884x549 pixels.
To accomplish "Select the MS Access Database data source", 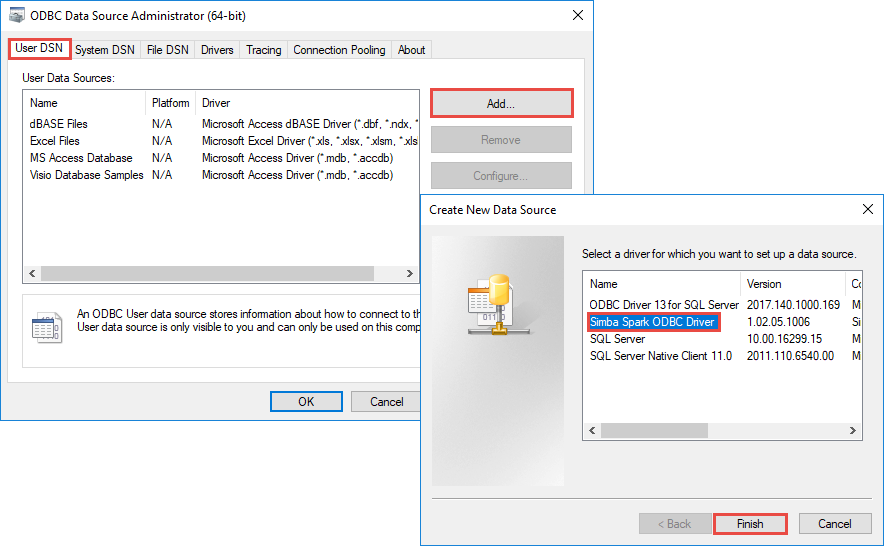I will click(x=81, y=158).
